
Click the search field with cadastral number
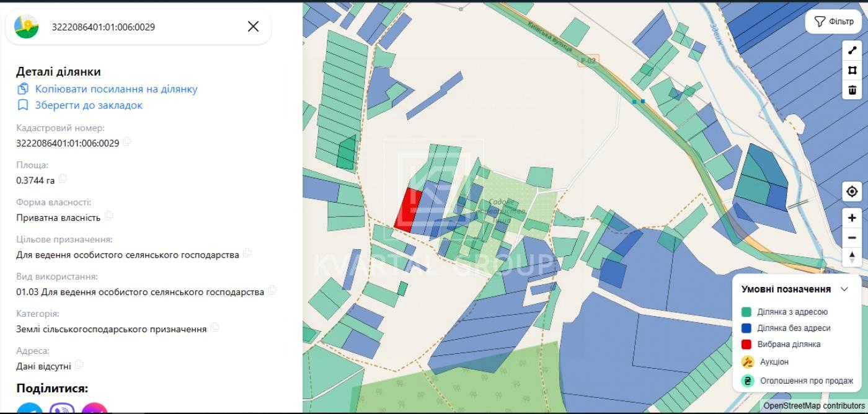click(143, 27)
